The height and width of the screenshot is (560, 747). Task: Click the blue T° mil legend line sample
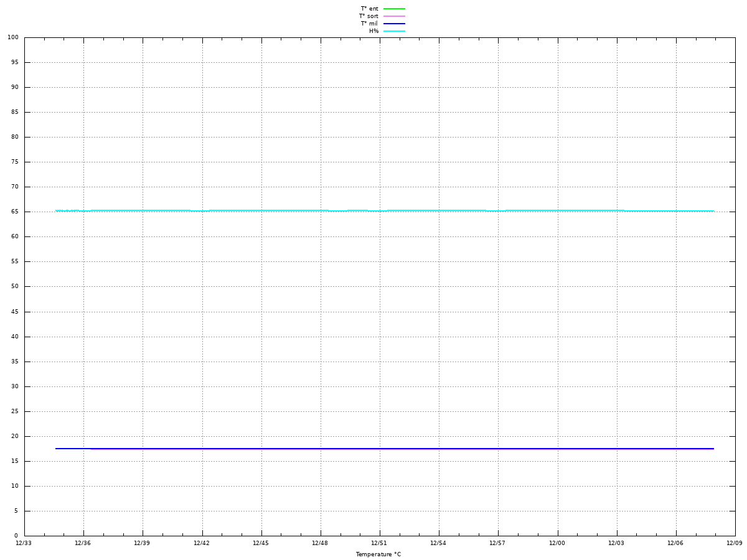394,24
